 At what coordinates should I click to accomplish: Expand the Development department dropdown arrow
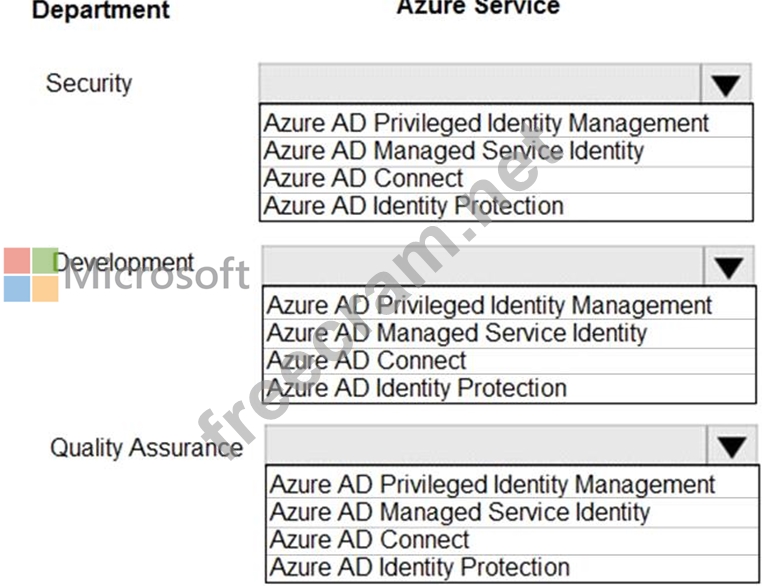click(729, 267)
